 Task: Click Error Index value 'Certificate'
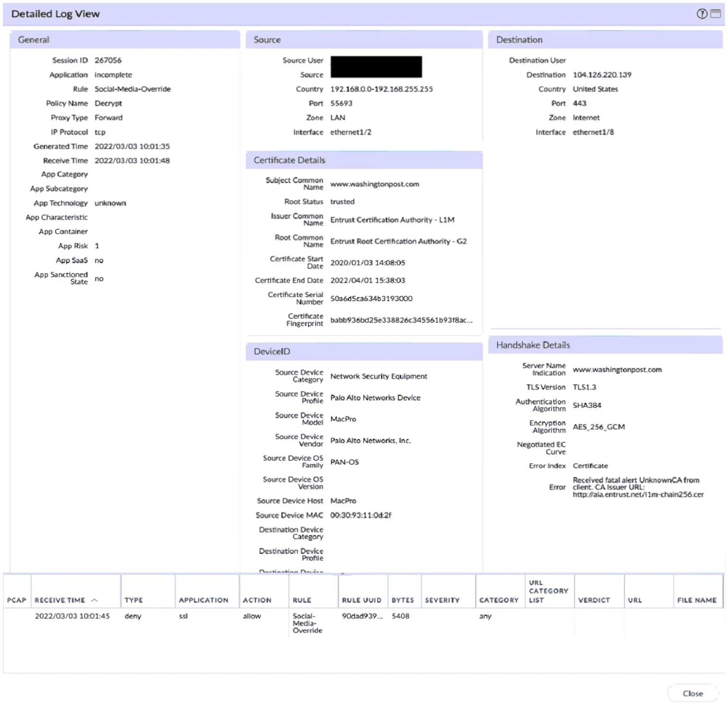590,466
